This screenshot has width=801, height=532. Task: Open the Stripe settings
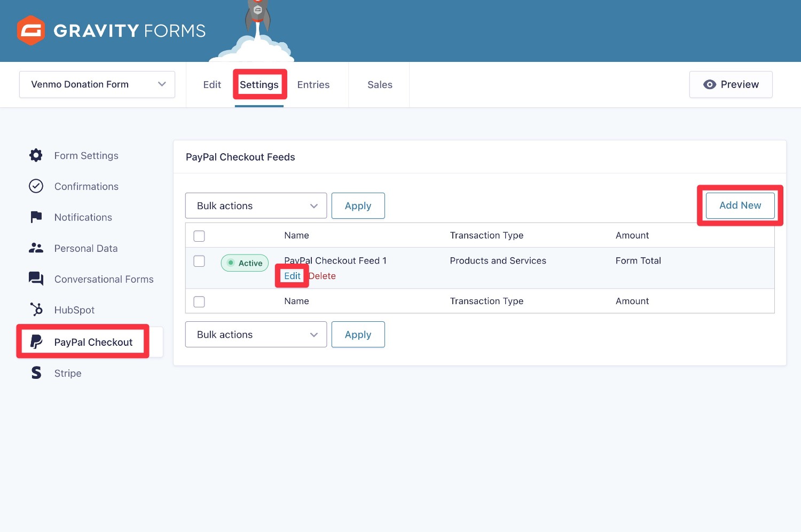pos(68,373)
